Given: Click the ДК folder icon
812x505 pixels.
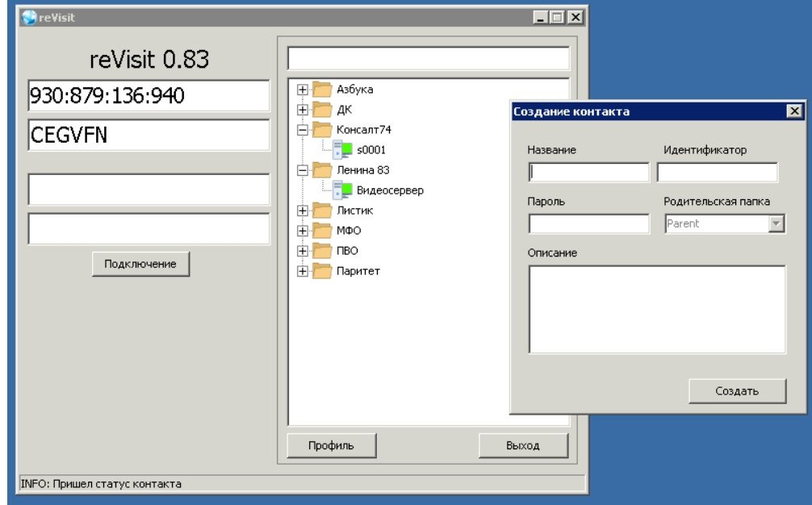Looking at the screenshot, I should click(323, 110).
